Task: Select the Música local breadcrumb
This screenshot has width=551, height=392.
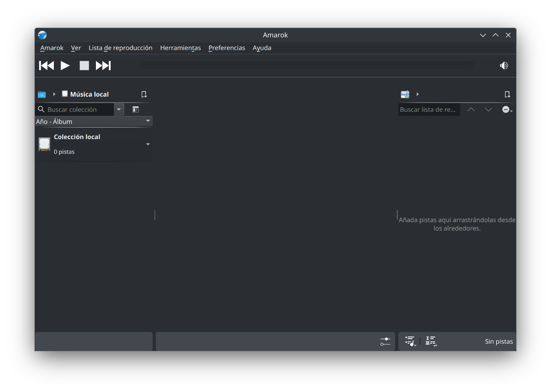Action: pos(85,94)
